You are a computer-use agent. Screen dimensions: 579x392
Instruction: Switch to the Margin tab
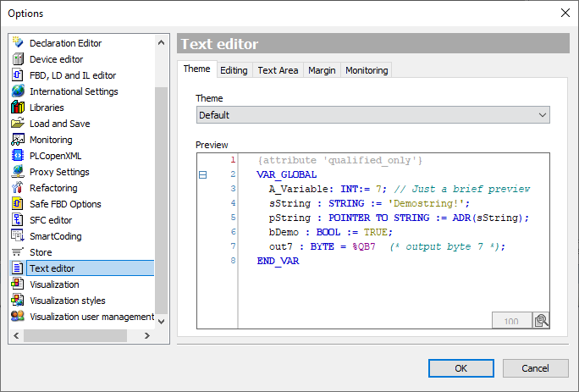point(322,70)
